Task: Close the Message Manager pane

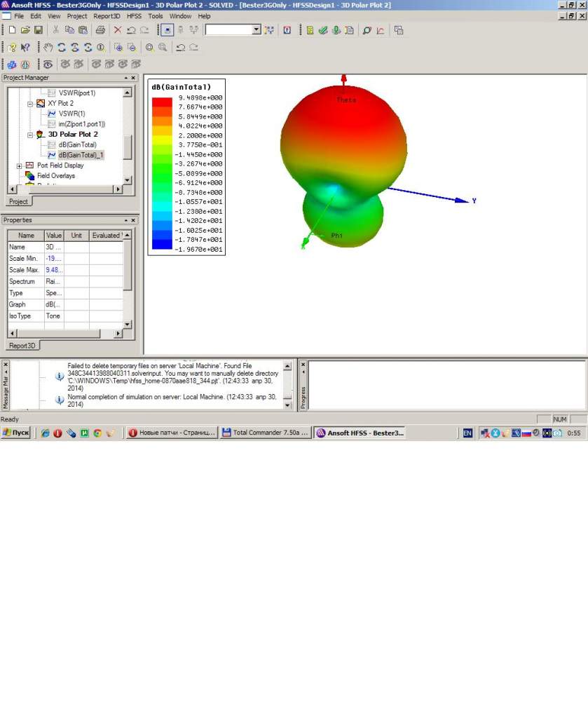Action: 6,365
